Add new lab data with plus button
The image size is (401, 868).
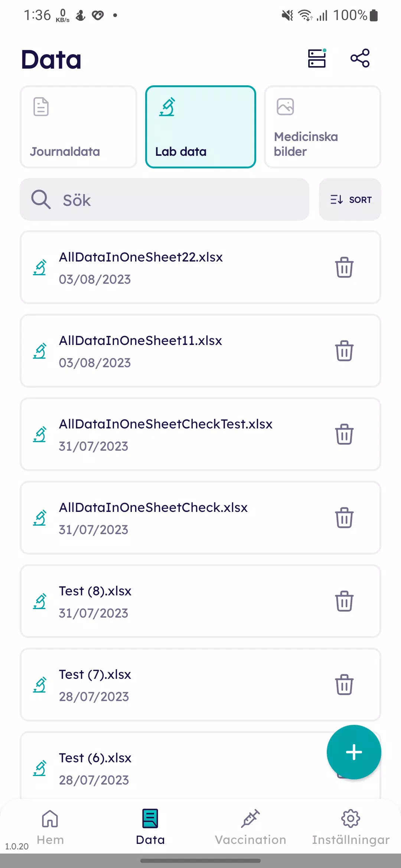click(354, 752)
